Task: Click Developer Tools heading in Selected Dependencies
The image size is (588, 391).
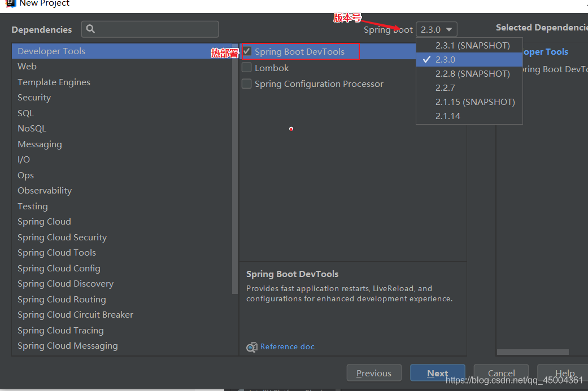Action: click(x=546, y=52)
